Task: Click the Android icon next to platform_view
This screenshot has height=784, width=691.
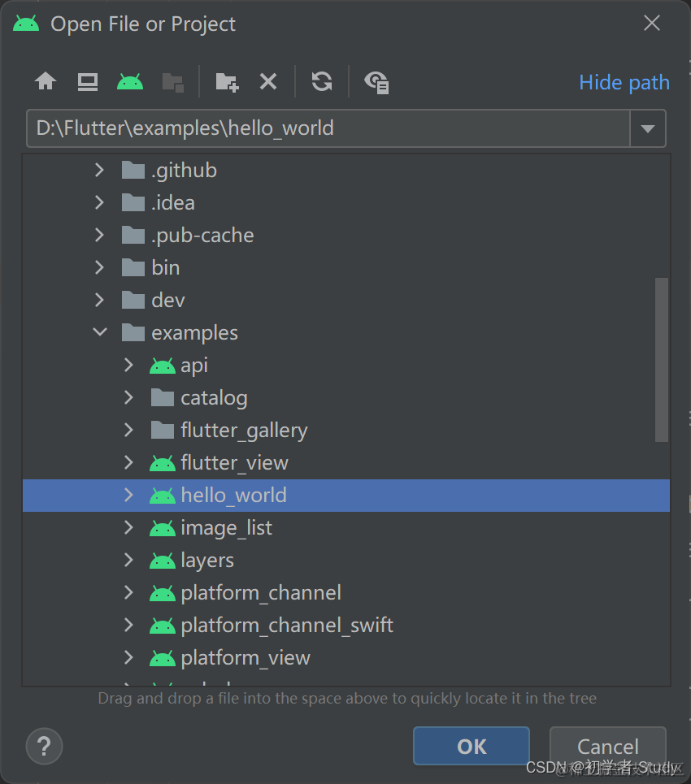Action: [x=162, y=659]
